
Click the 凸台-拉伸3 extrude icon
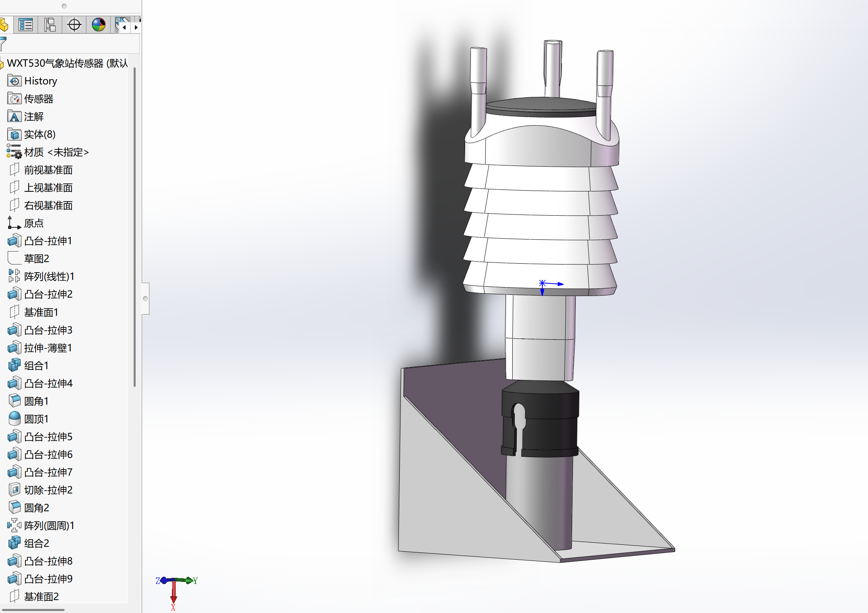(15, 330)
